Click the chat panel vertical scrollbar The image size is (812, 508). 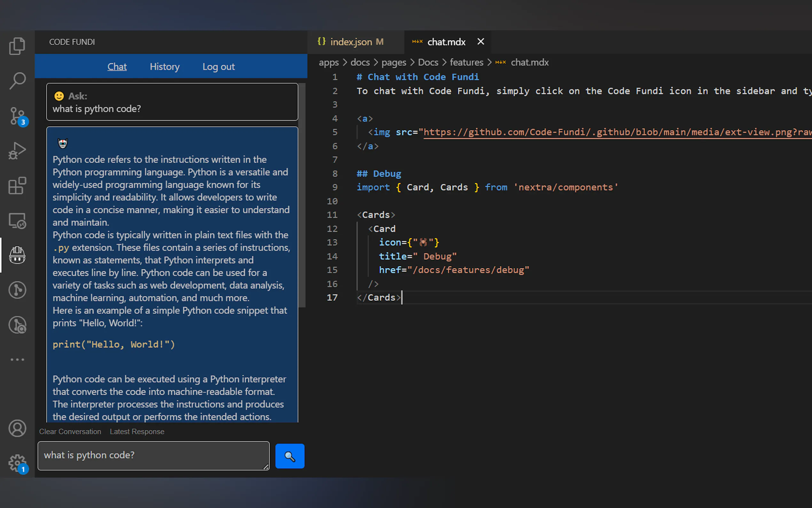pos(302,195)
